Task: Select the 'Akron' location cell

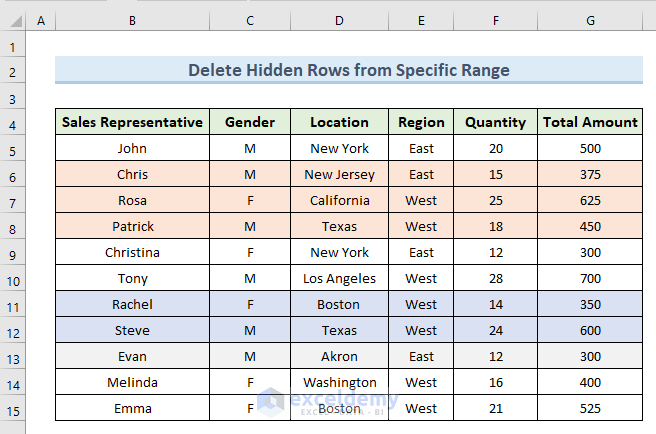Action: pyautogui.click(x=339, y=356)
